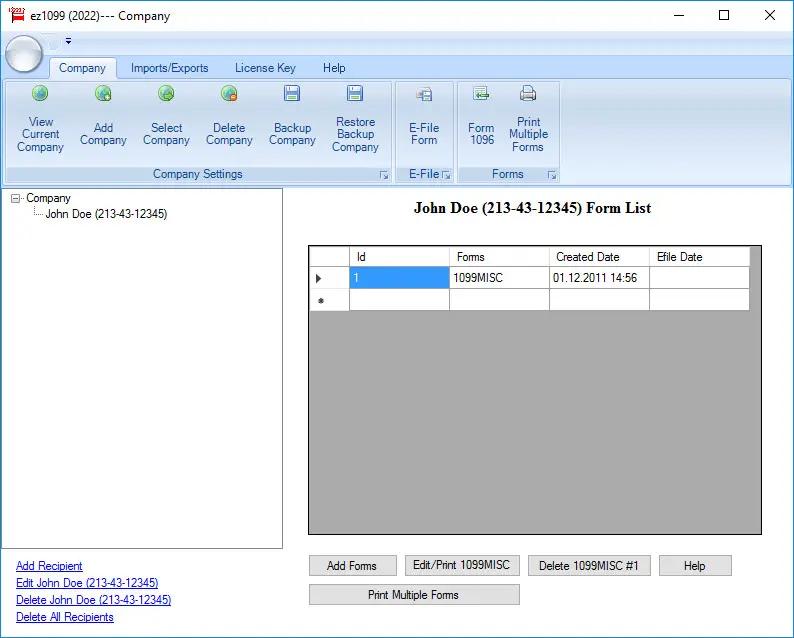Click Delete 1099MISC #1 button
Screen dimensions: 794x638
(589, 566)
